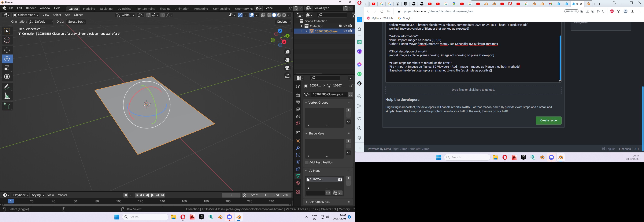
Task: Enable the Add Rest Position checkbox
Action: coord(307,163)
